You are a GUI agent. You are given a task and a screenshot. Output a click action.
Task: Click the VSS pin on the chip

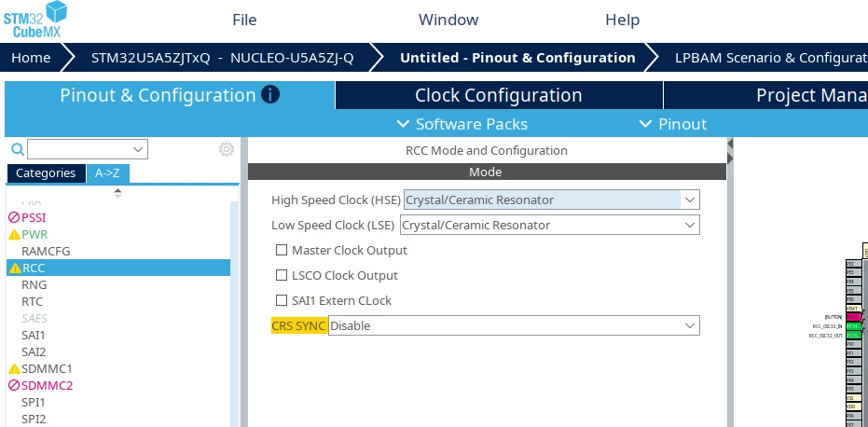coord(854,398)
